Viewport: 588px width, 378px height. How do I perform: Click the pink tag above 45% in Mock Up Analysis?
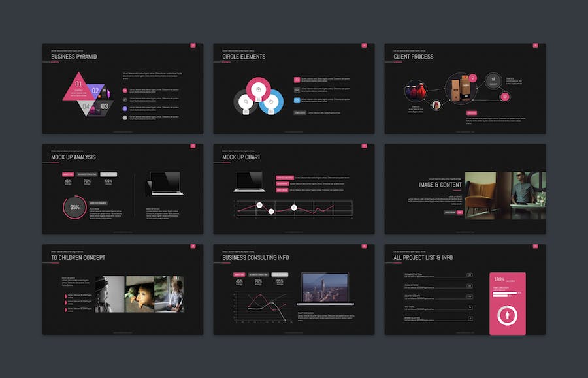68,174
